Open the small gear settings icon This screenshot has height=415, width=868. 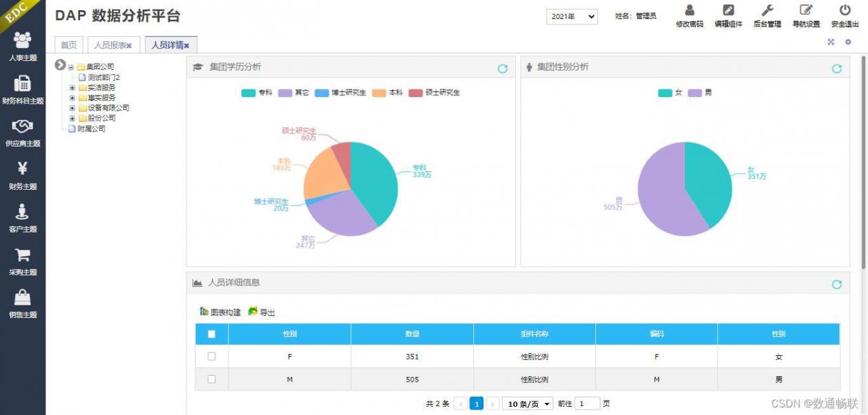[848, 42]
